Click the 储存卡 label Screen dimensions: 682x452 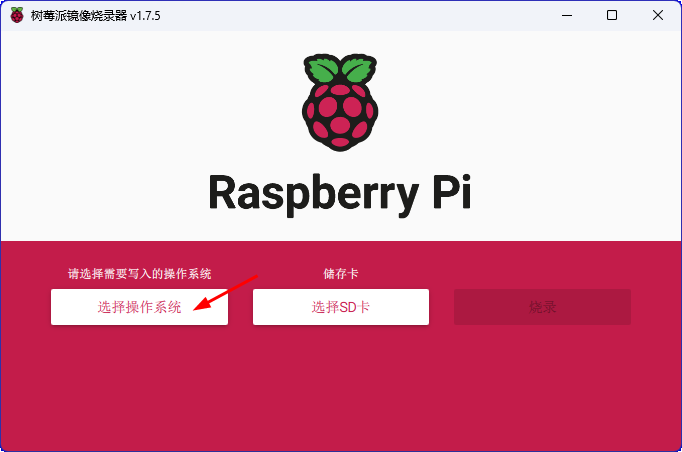point(341,274)
